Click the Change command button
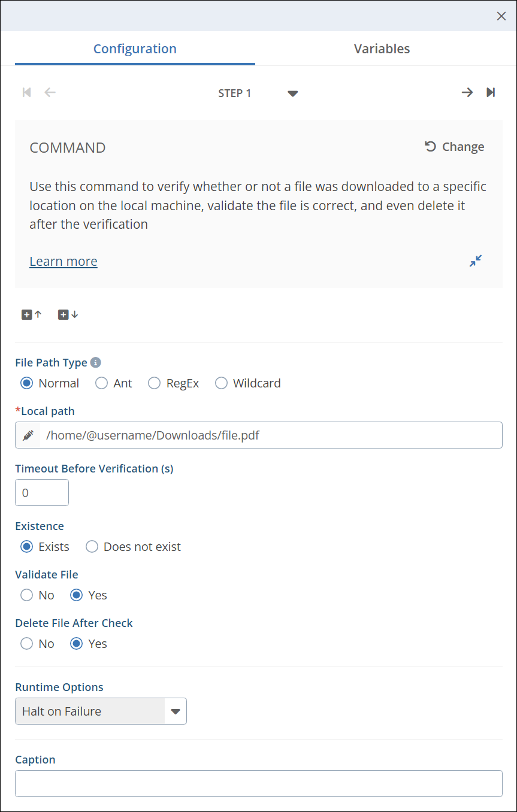Image resolution: width=517 pixels, height=812 pixels. tap(455, 147)
